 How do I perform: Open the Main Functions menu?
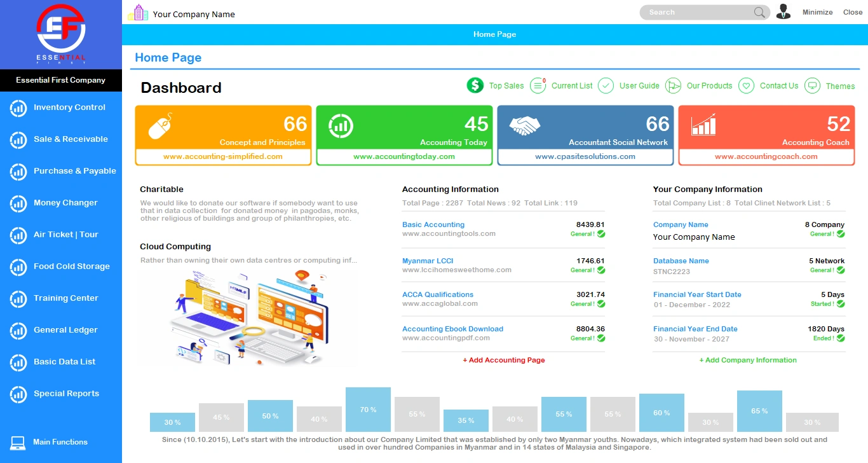(61, 443)
